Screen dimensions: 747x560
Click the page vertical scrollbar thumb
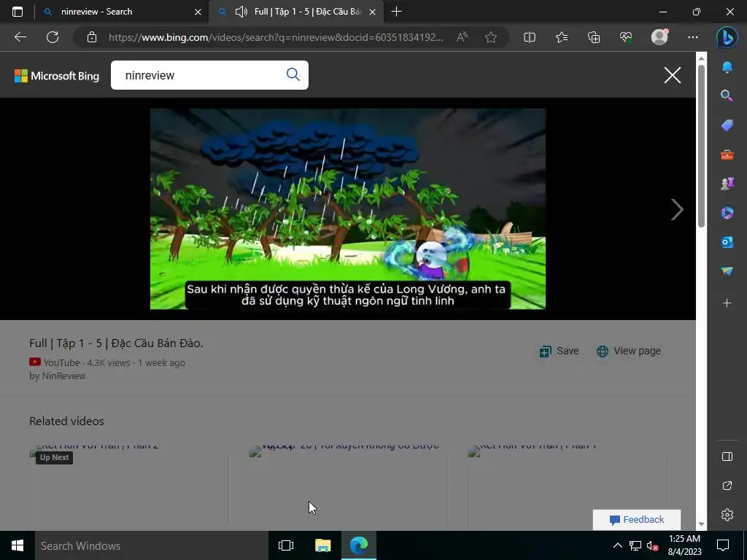pyautogui.click(x=701, y=145)
